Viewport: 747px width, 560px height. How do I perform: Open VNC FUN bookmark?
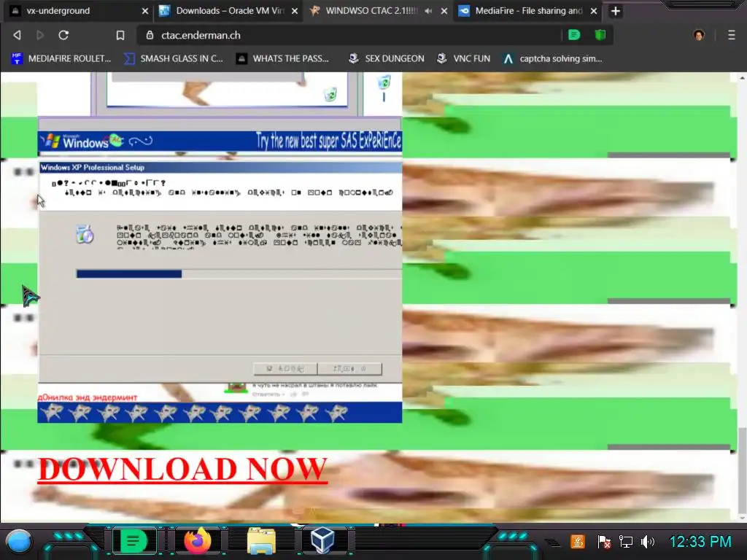(x=463, y=58)
